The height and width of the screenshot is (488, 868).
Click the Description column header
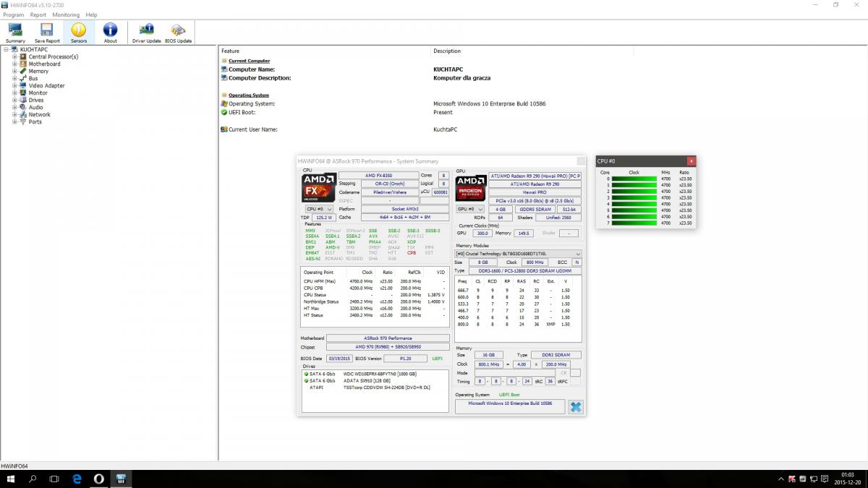click(x=532, y=51)
